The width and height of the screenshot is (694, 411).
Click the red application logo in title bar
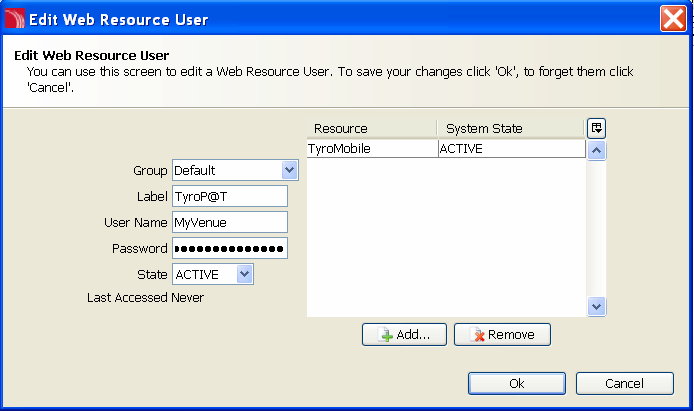15,19
